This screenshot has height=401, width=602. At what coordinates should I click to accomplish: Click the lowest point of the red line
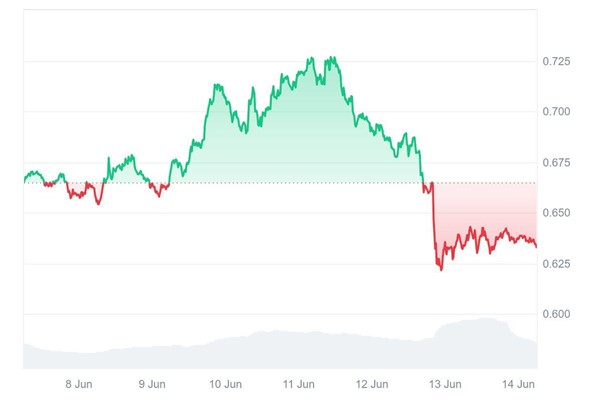tap(441, 269)
